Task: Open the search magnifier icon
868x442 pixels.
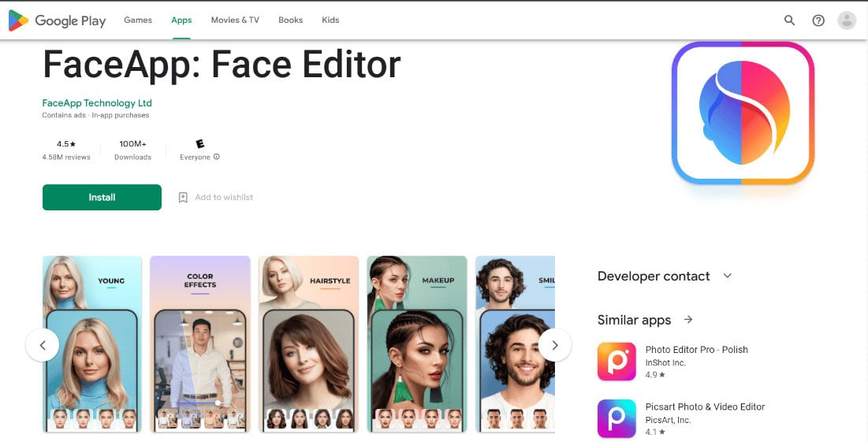Action: coord(789,20)
